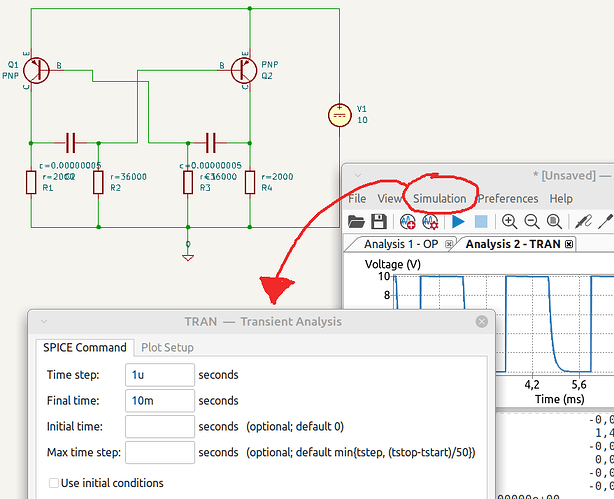
Task: Click the V1 value label 10
Action: tap(362, 120)
